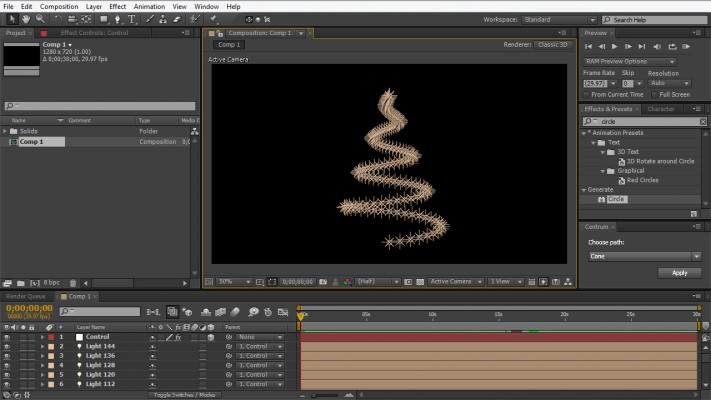
Task: Select the Pen tool in toolbar
Action: point(116,19)
